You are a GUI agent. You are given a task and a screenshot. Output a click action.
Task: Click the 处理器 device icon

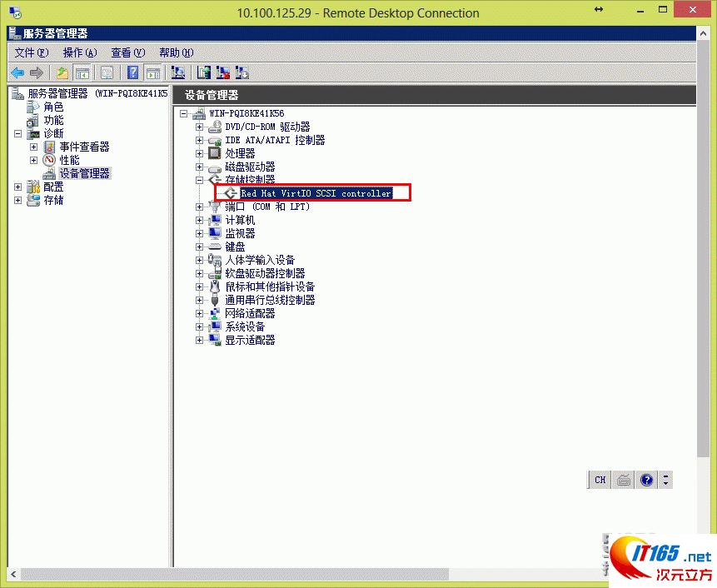point(215,153)
